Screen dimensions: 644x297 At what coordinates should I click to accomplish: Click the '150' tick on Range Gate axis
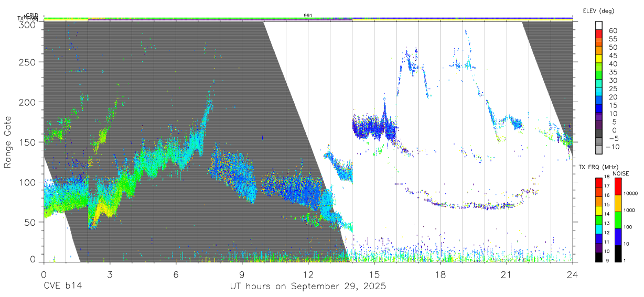click(x=27, y=142)
